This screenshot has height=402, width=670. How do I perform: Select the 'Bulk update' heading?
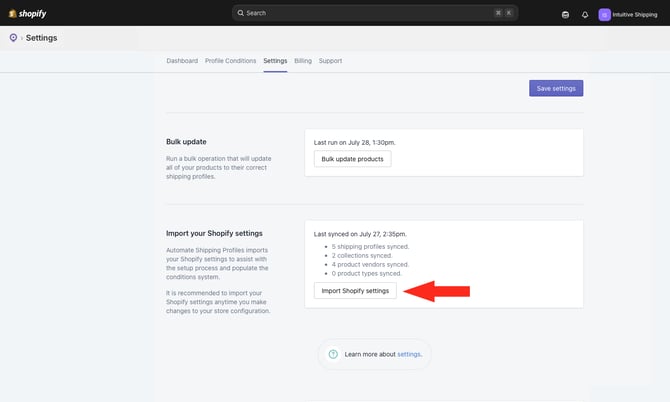[186, 142]
